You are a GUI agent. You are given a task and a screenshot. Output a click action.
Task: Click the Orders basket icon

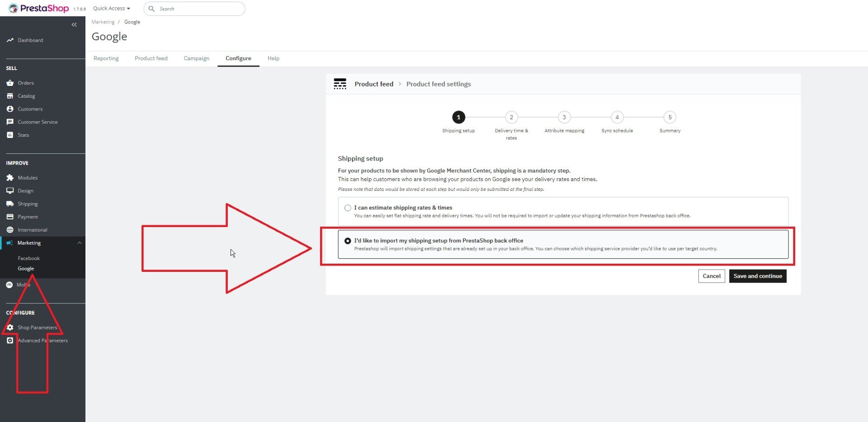[x=10, y=83]
